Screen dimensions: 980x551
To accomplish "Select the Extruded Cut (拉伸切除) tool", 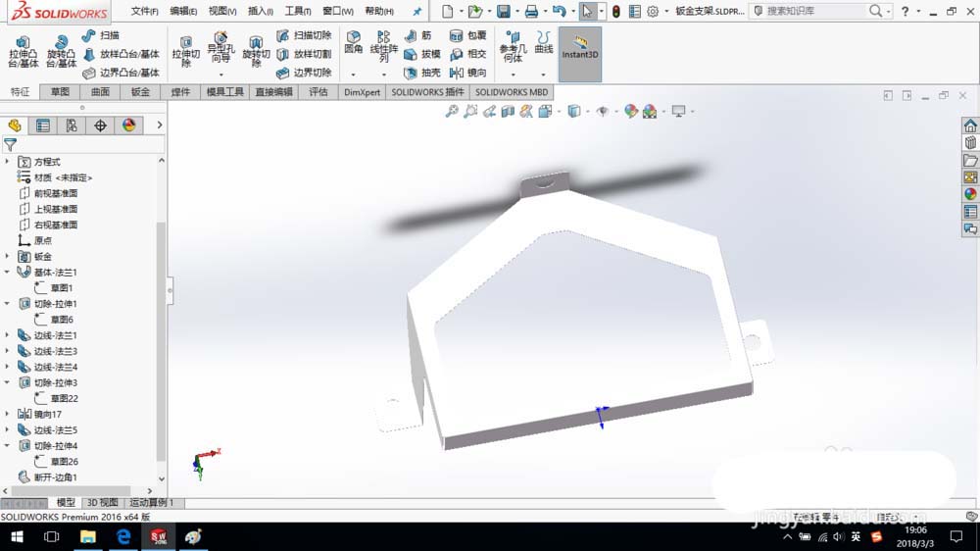I will click(x=185, y=51).
